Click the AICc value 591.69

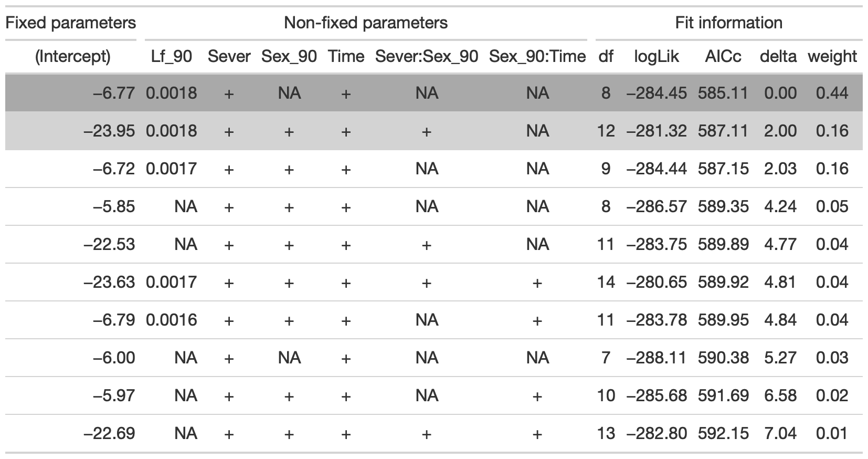pyautogui.click(x=723, y=395)
